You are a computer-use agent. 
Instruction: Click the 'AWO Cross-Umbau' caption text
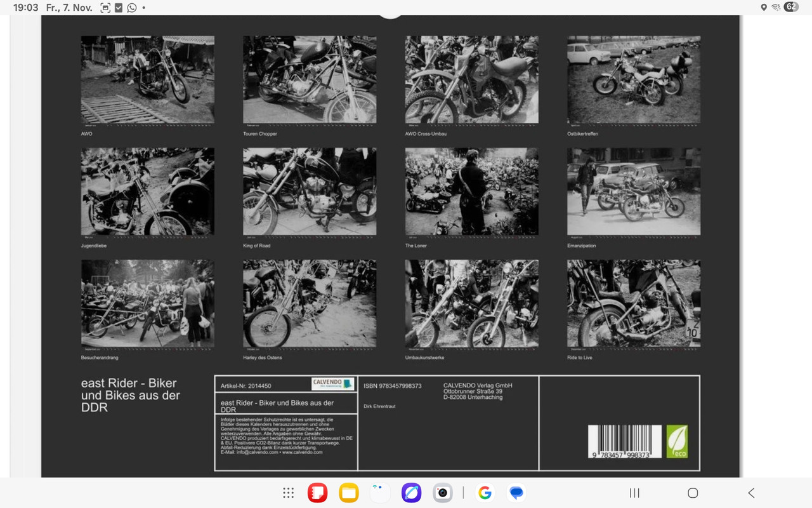(x=426, y=134)
